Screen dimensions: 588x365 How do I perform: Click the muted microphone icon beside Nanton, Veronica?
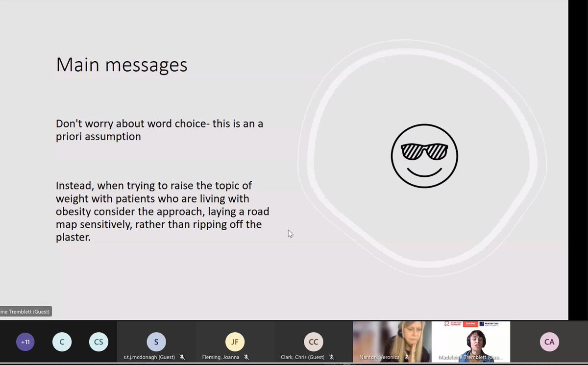pos(406,358)
